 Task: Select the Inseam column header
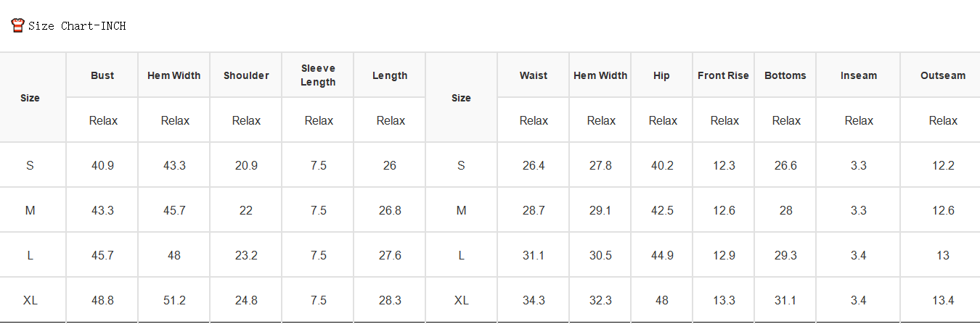(x=858, y=75)
